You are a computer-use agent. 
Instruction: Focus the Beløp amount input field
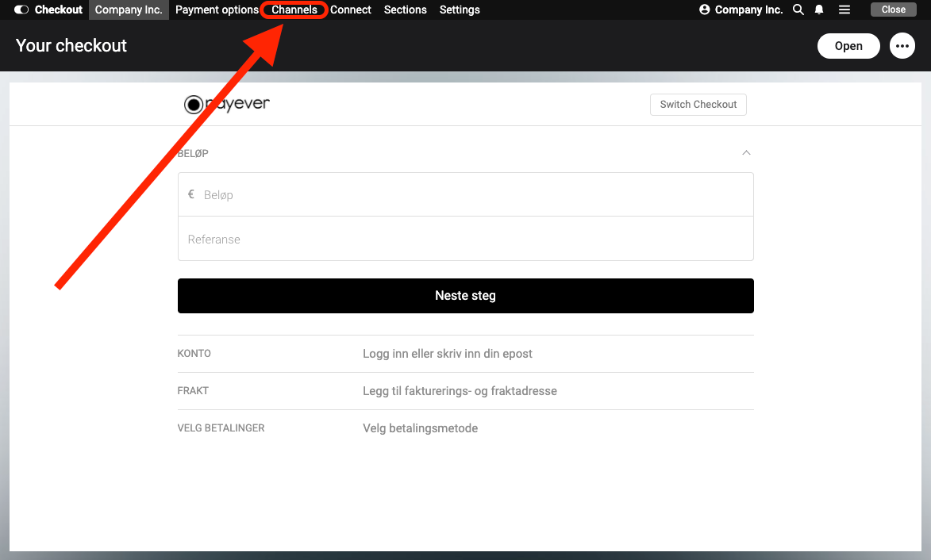tap(465, 194)
